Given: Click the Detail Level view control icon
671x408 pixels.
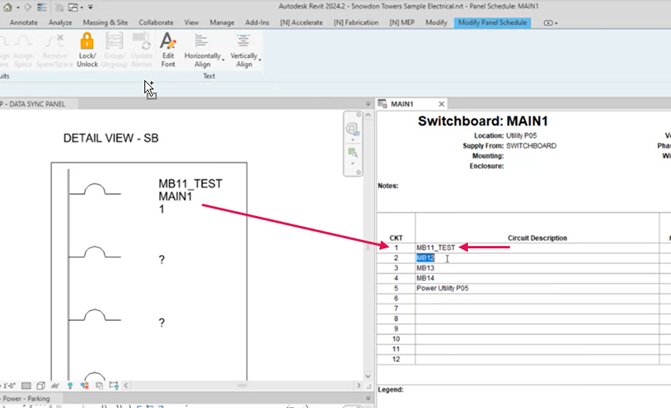Looking at the screenshot, I should pyautogui.click(x=26, y=386).
